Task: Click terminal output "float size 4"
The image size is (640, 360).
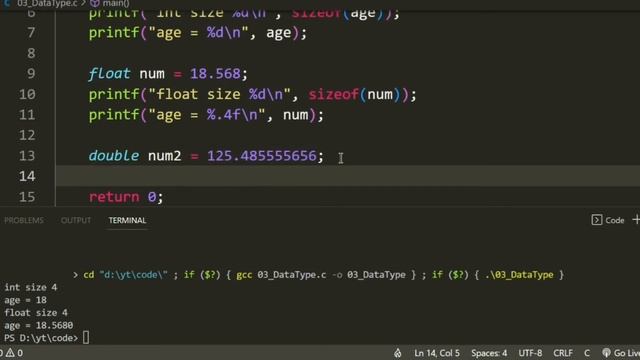Action: [36, 313]
